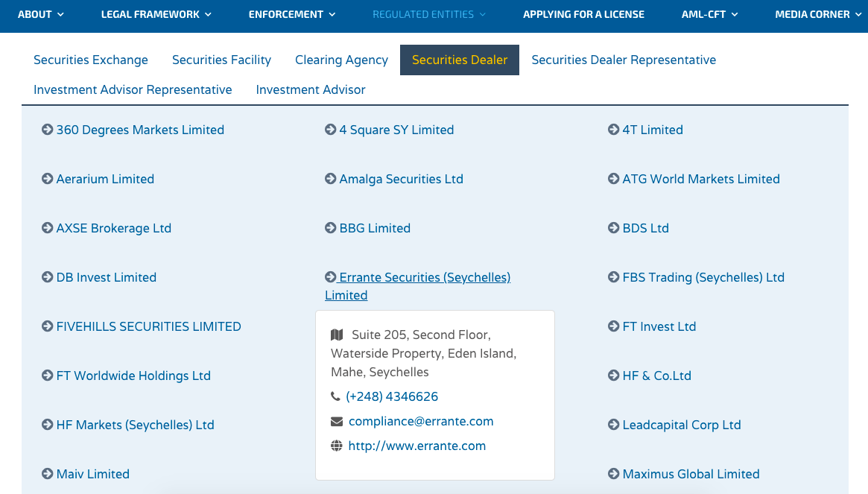Click the arrow icon beside FT Invest Ltd
868x494 pixels.
pos(612,326)
